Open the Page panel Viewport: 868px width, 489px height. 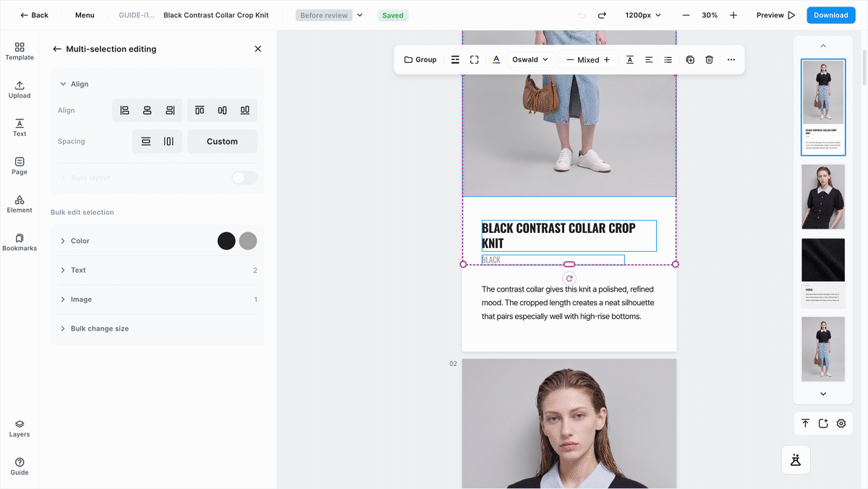coord(20,166)
